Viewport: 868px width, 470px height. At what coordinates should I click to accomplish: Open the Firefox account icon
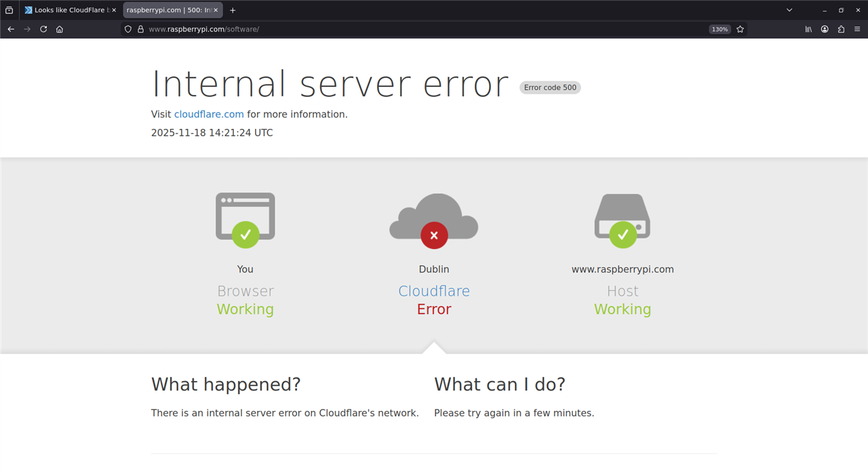pos(825,29)
